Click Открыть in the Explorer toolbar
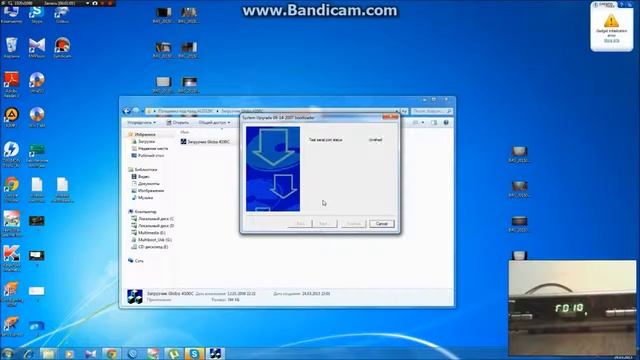 pyautogui.click(x=178, y=122)
